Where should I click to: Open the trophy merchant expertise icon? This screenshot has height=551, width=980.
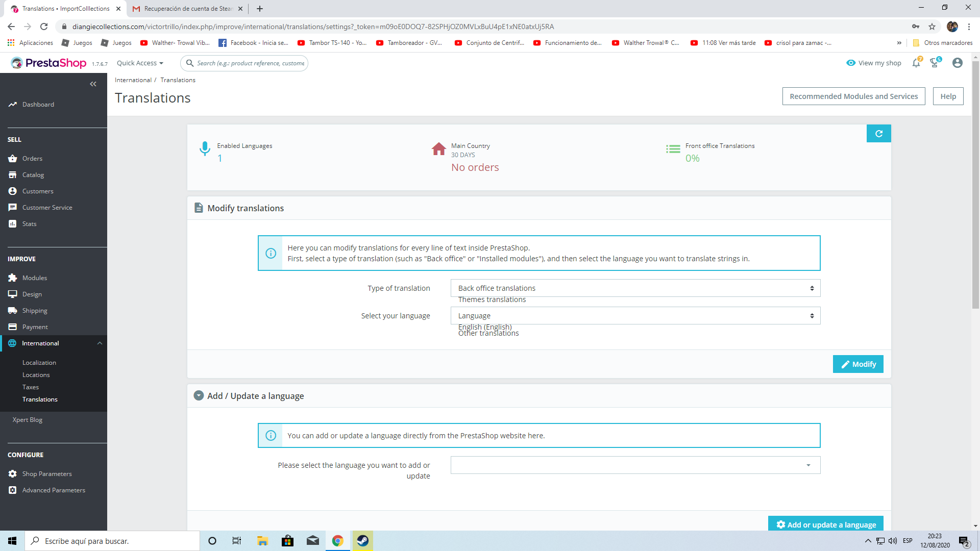click(935, 63)
